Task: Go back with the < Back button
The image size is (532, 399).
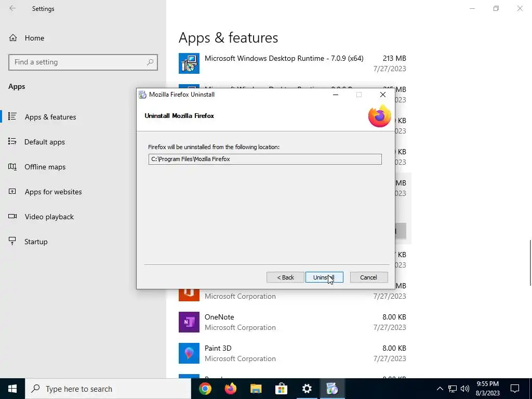Action: (x=285, y=277)
